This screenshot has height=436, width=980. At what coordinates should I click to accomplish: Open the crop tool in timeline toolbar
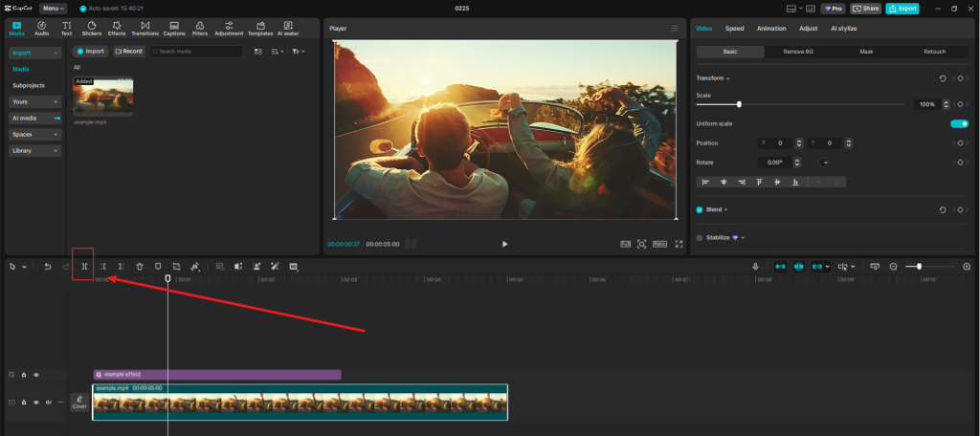[176, 266]
